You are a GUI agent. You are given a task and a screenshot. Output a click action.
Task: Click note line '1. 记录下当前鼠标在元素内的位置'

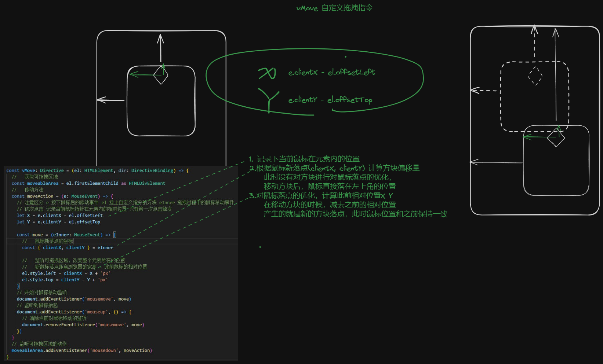tap(304, 159)
